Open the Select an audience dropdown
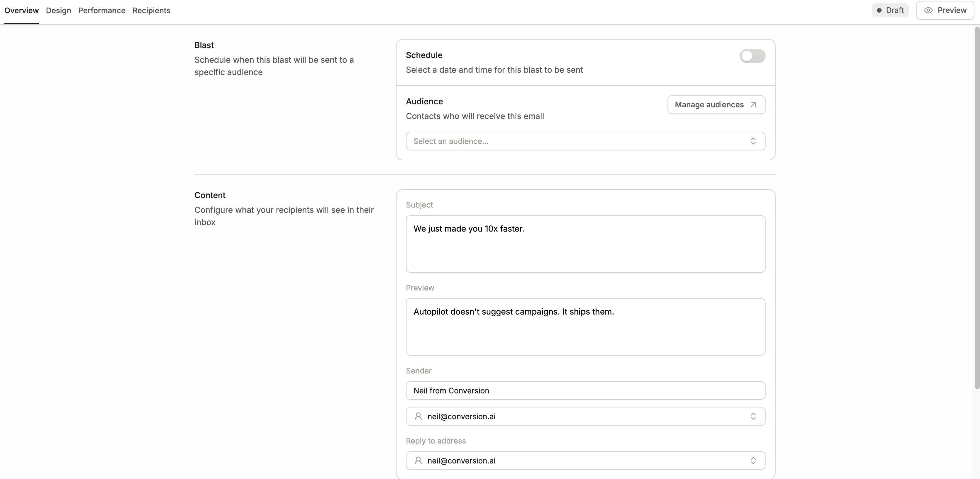Viewport: 980px width, 479px height. coord(585,141)
